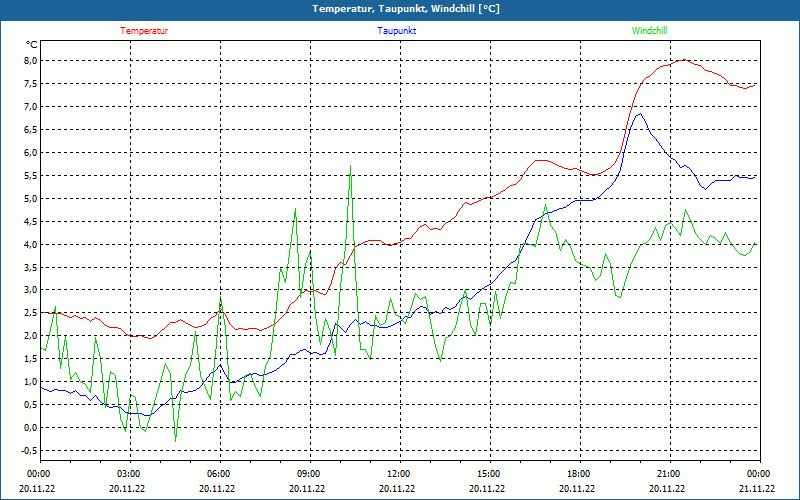Click the 4,5 y-axis value
This screenshot has height=500, width=800.
(31, 221)
